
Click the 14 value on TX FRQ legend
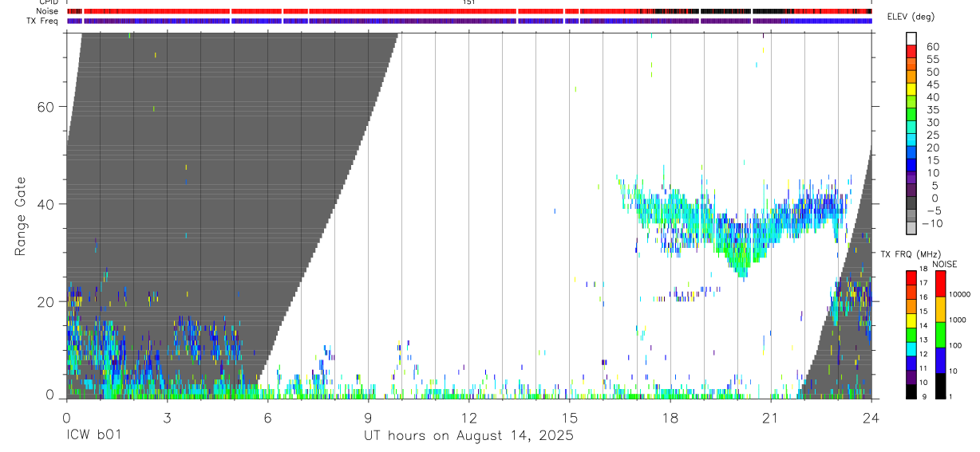923,325
